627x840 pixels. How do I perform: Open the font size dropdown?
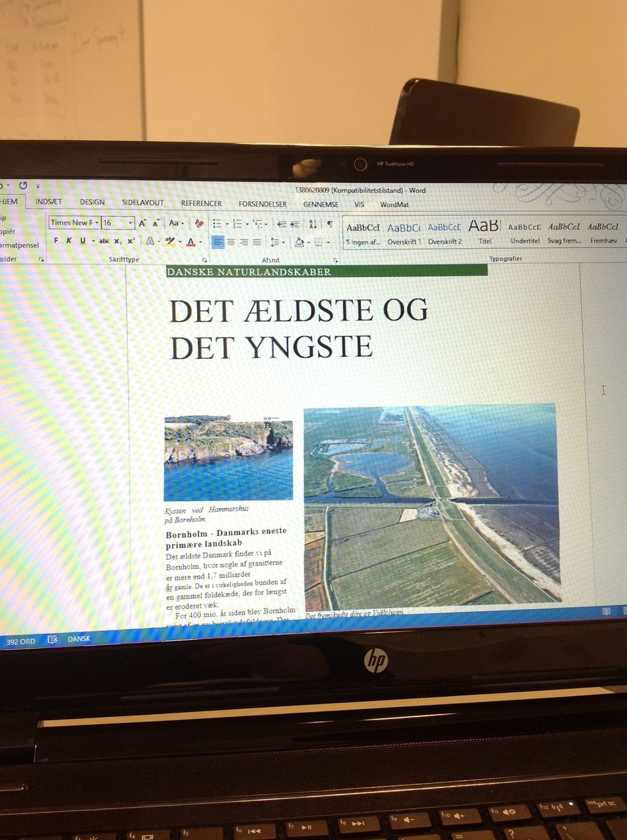click(x=131, y=223)
